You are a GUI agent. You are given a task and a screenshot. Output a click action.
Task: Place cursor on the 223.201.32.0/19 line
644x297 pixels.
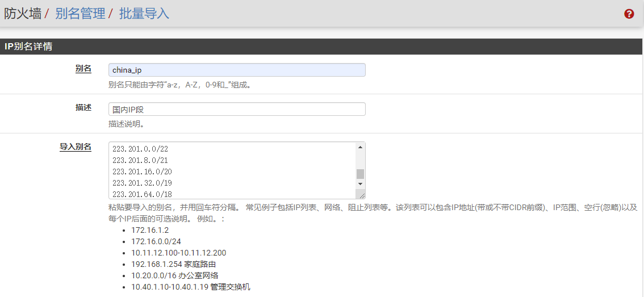[x=142, y=183]
